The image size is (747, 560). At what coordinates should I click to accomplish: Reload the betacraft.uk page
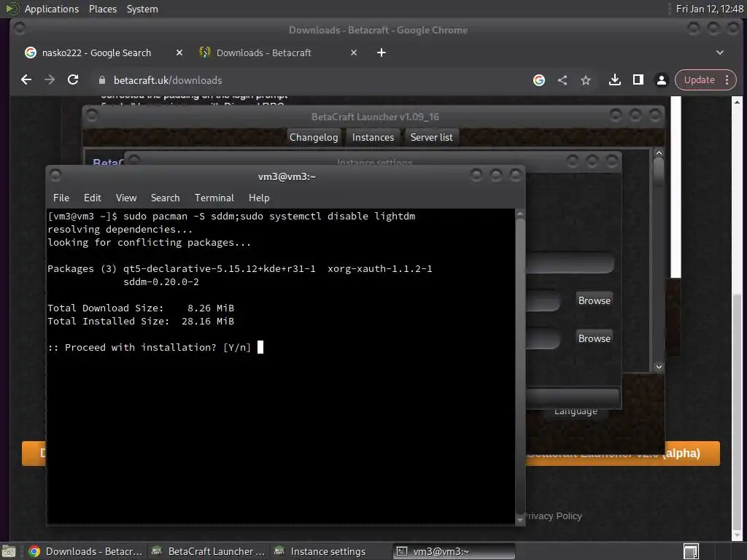tap(73, 80)
